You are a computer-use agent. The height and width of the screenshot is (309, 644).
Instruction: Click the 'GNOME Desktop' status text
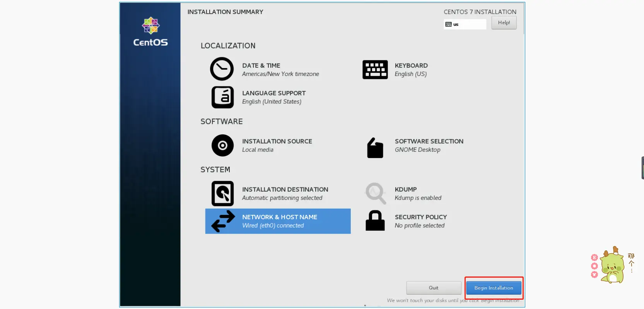click(417, 150)
